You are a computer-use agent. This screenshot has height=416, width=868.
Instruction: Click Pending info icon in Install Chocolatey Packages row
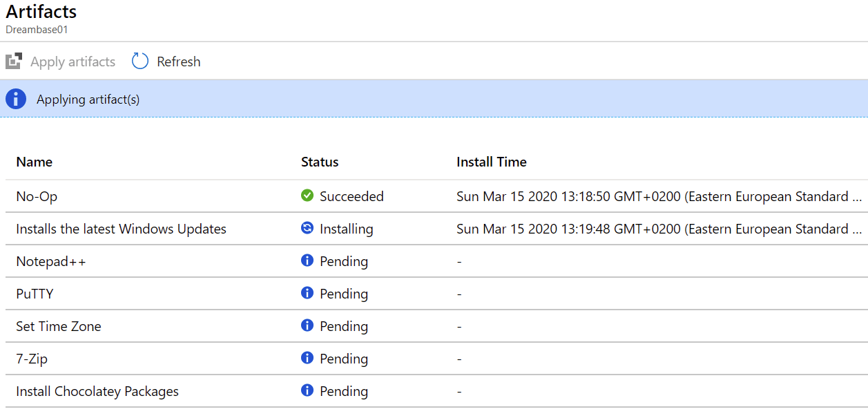point(307,390)
